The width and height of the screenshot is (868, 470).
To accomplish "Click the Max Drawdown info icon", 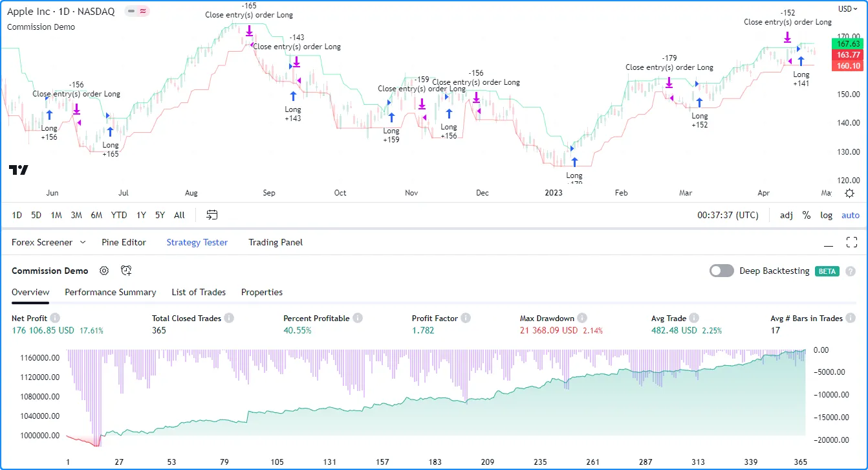I will pos(582,318).
